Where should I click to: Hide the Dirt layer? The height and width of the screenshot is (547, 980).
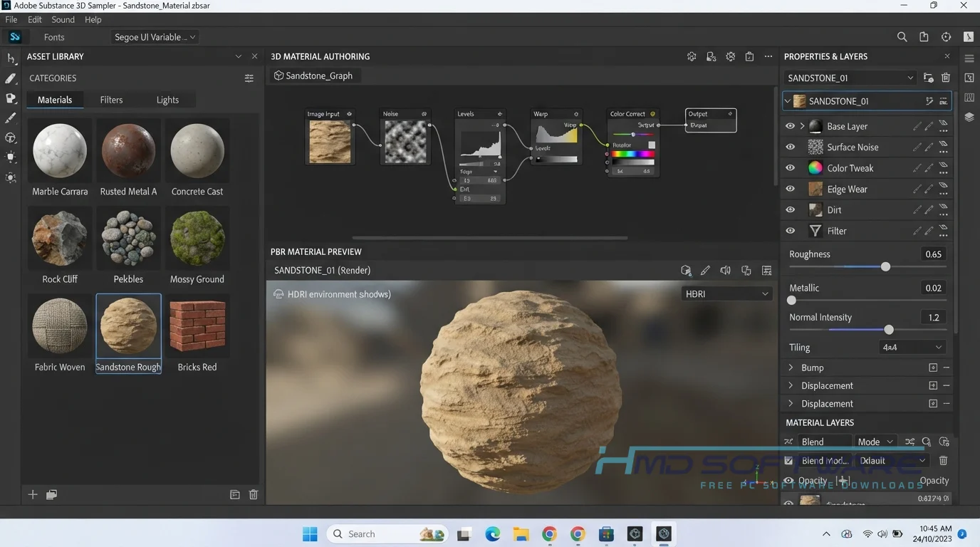coord(791,210)
